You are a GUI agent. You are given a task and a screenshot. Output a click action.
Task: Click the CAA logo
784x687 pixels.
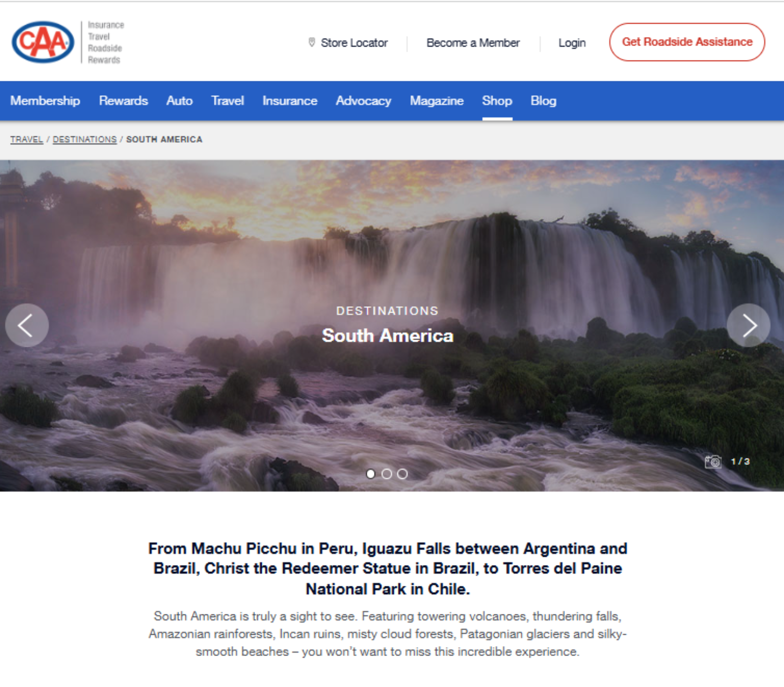point(43,42)
